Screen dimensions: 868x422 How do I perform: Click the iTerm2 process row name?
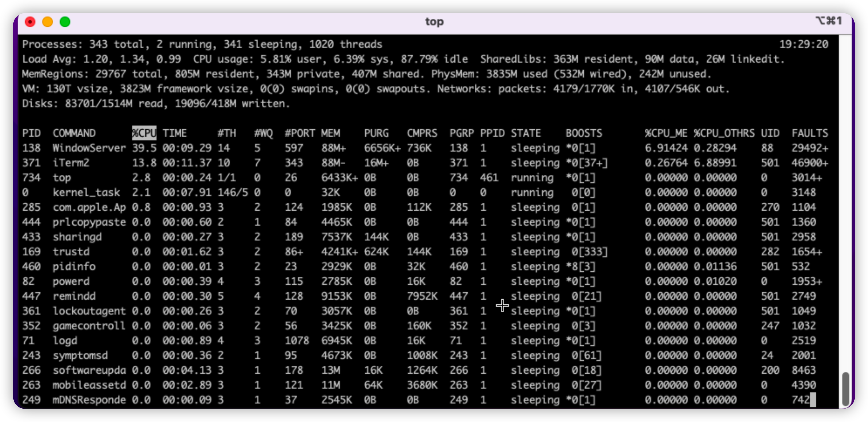(71, 163)
